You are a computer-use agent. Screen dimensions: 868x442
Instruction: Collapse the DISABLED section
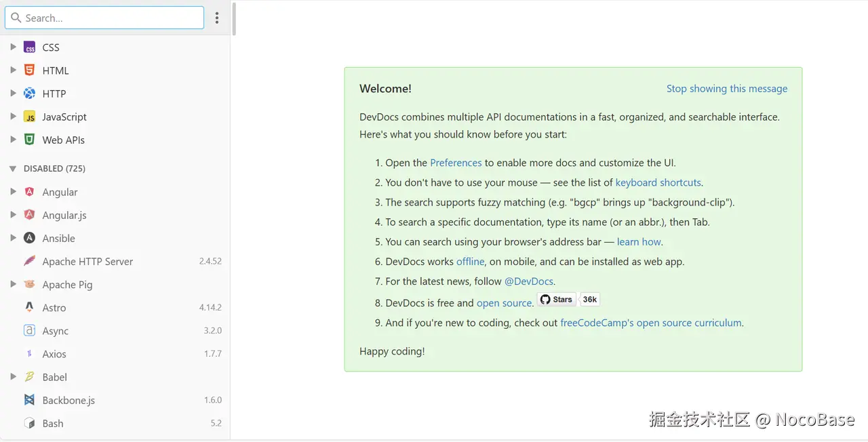click(14, 168)
